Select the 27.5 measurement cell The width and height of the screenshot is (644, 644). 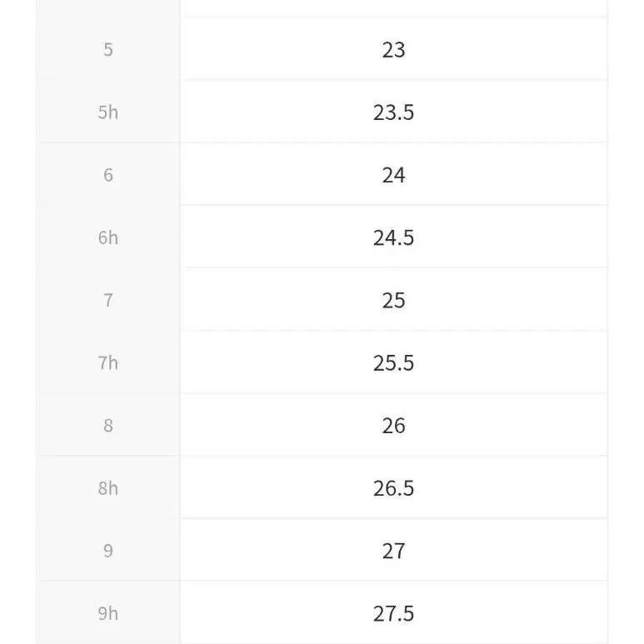[x=393, y=613]
